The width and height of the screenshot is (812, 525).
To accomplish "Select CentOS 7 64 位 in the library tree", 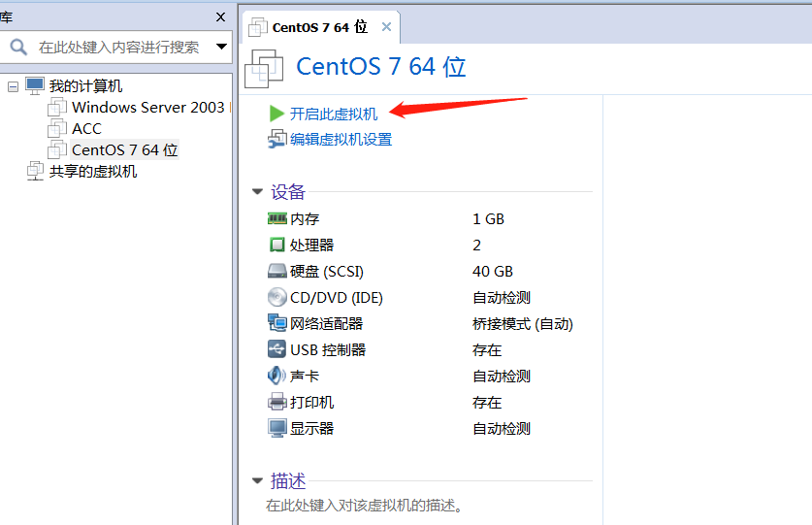I will click(x=124, y=149).
